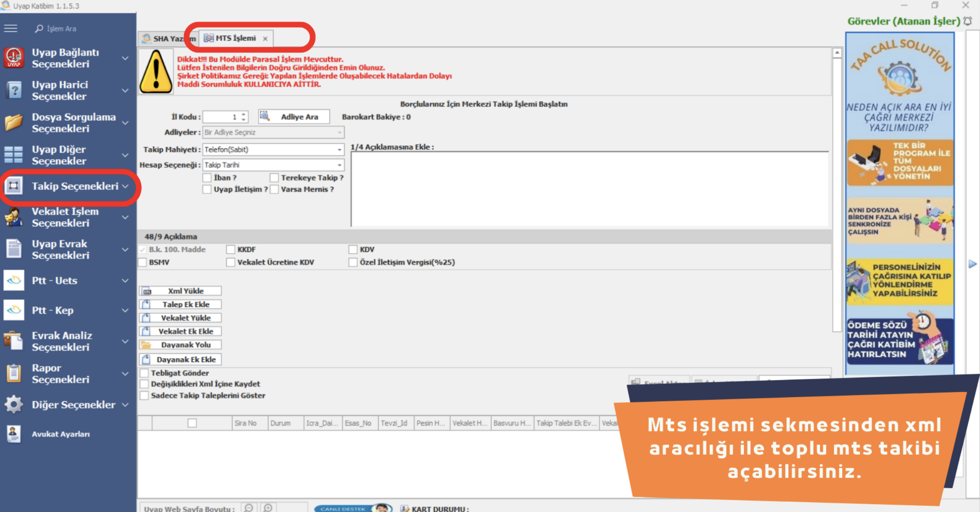Tick the İban ? checkbox

(207, 177)
